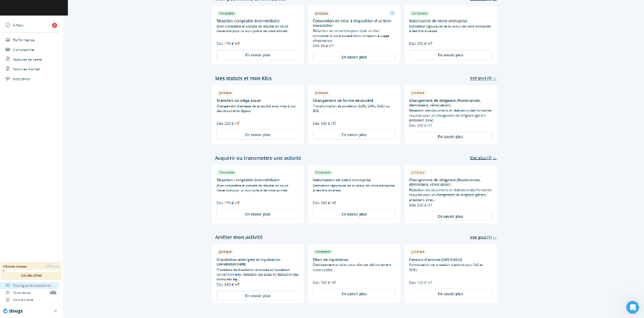Image resolution: width=644 pixels, height=318 pixels.
Task: Click En savoir plus for Changement de forme de société
Action: tap(354, 135)
